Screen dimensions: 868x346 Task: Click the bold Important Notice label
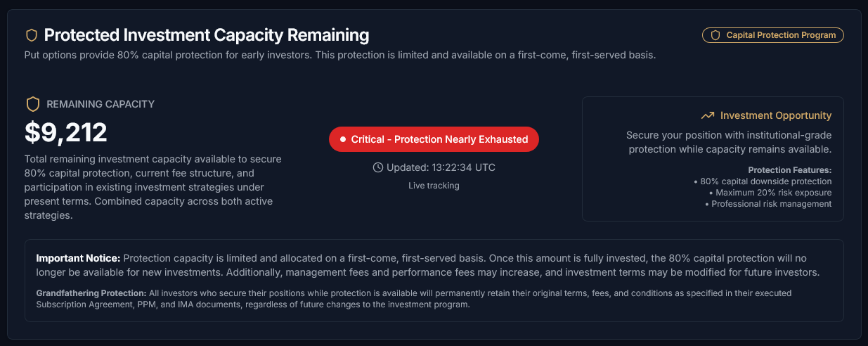coord(78,258)
